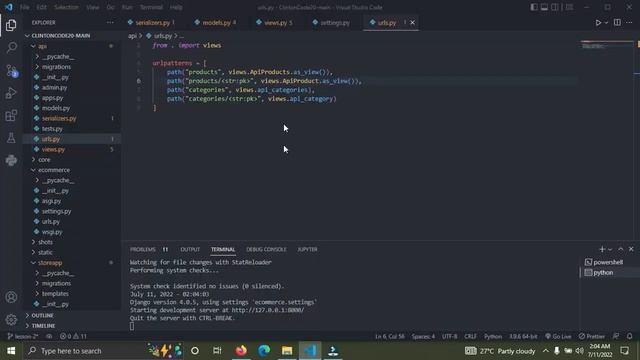Open Task View on the taskbar
The image size is (640, 360).
point(217,351)
